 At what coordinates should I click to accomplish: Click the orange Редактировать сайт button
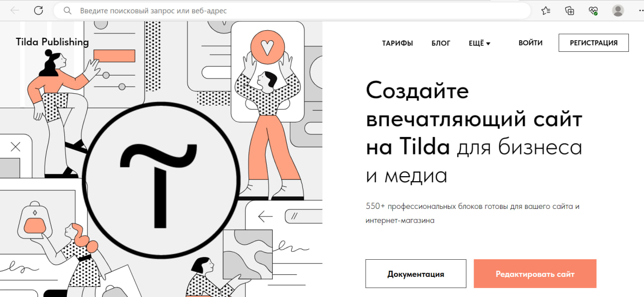[535, 273]
